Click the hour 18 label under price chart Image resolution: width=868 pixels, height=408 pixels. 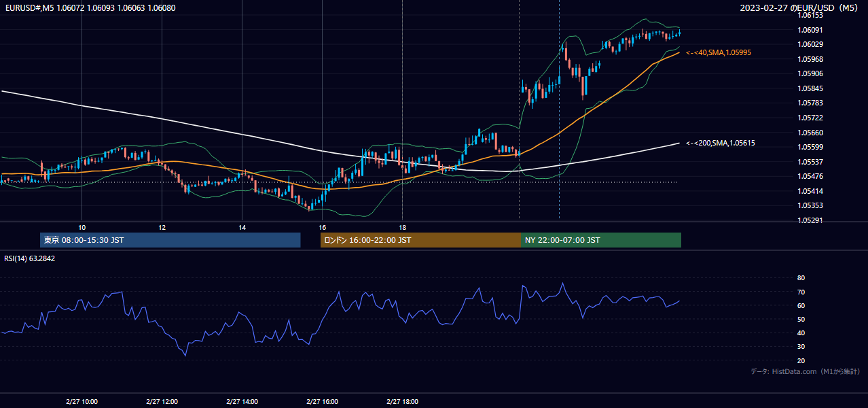point(402,227)
